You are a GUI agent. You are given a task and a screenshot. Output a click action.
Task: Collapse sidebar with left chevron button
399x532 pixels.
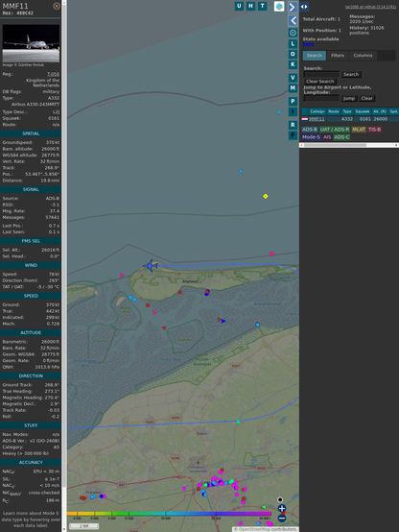tap(293, 21)
